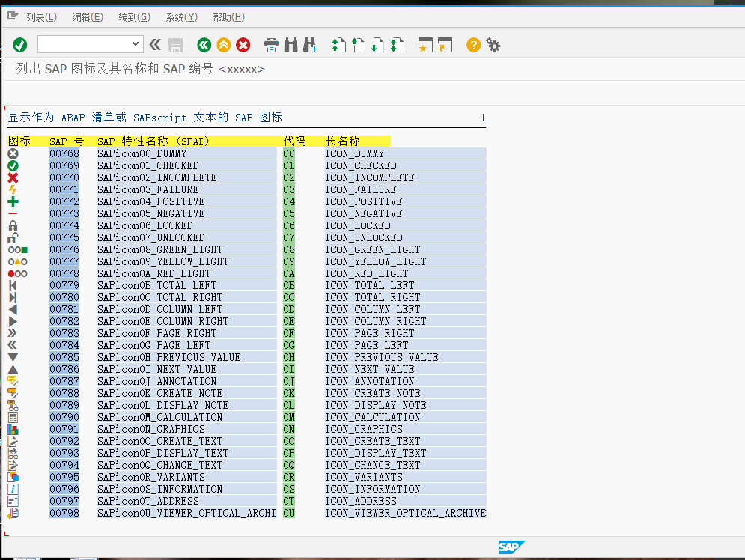
Task: Click the padlock icon on the ICON_LOCKED row
Action: click(12, 225)
